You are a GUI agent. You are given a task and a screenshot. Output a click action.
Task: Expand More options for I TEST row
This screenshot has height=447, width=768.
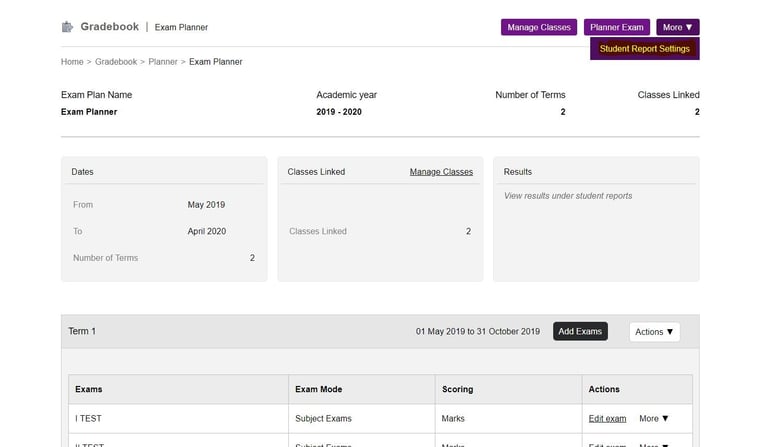click(654, 418)
